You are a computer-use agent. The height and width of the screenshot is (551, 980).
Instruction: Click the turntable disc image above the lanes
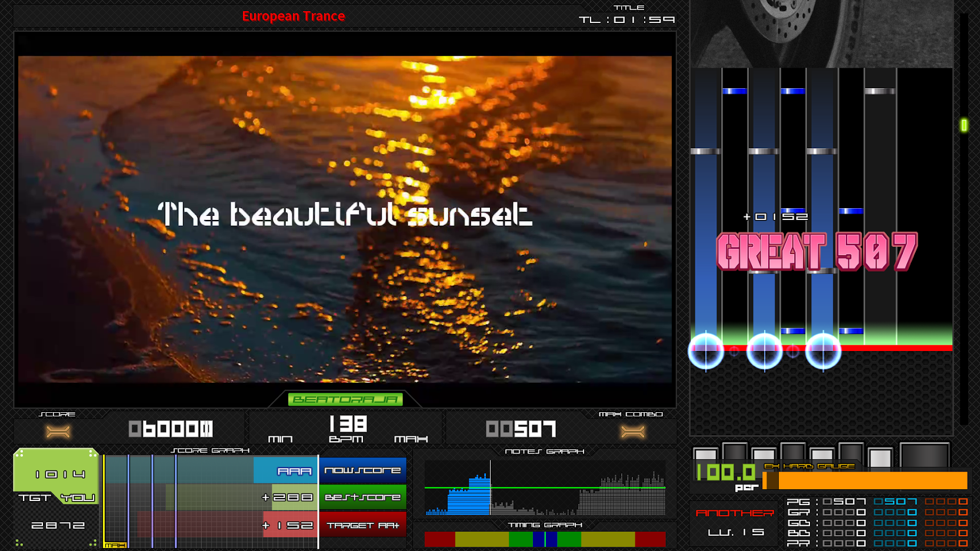click(822, 34)
